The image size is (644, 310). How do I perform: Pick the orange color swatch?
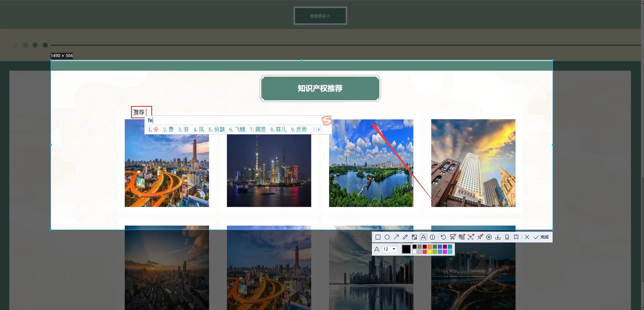pyautogui.click(x=430, y=247)
